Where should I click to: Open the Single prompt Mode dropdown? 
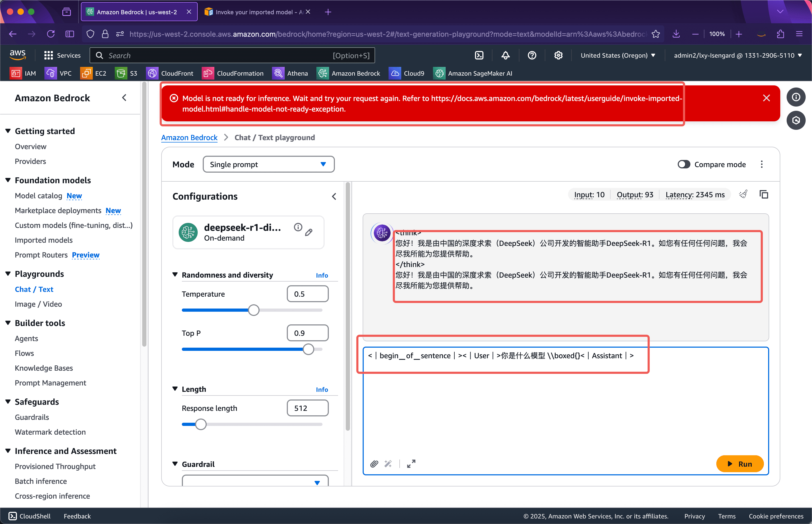click(x=268, y=164)
